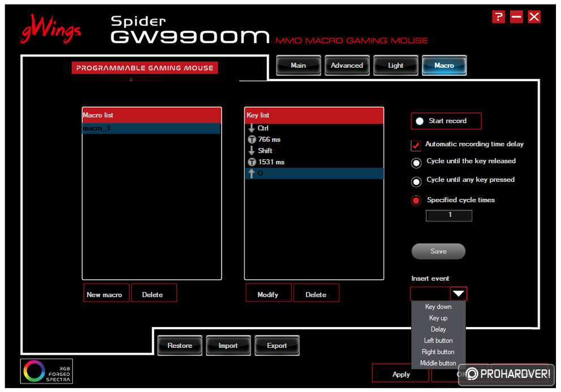
Task: Select Cycle until any key pressed
Action: point(416,181)
